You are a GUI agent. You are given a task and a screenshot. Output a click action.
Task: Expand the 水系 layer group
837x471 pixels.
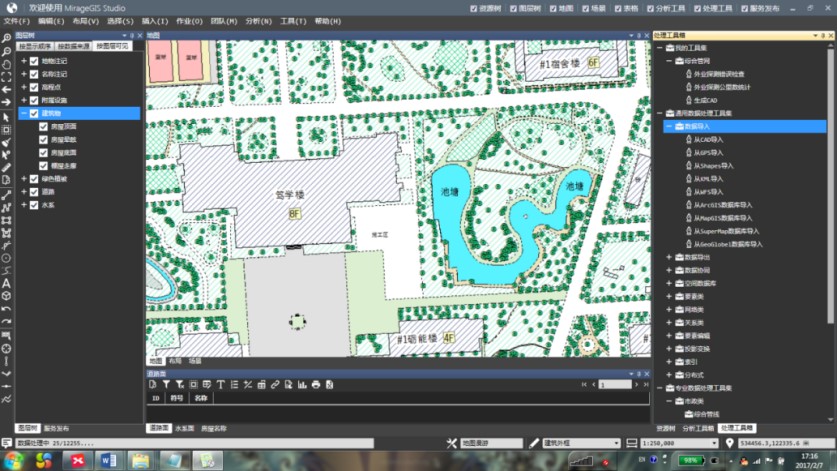[x=24, y=204]
